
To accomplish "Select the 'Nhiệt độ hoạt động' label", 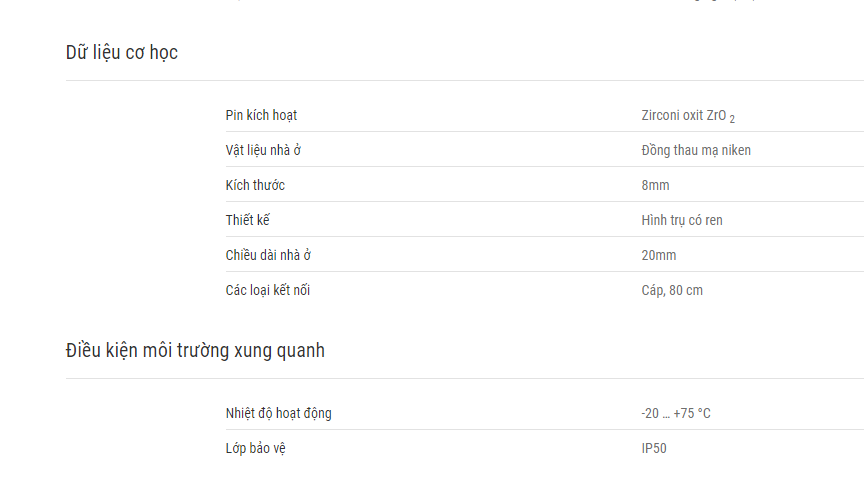I will 278,413.
